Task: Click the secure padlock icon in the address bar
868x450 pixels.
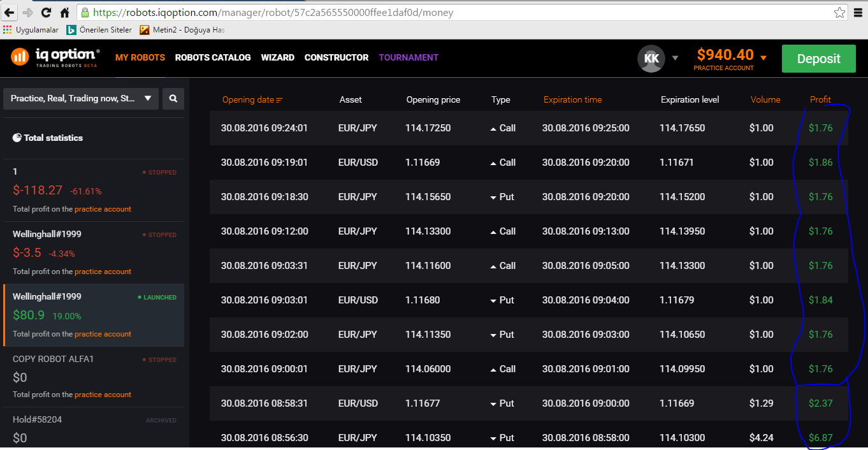Action: (x=85, y=13)
